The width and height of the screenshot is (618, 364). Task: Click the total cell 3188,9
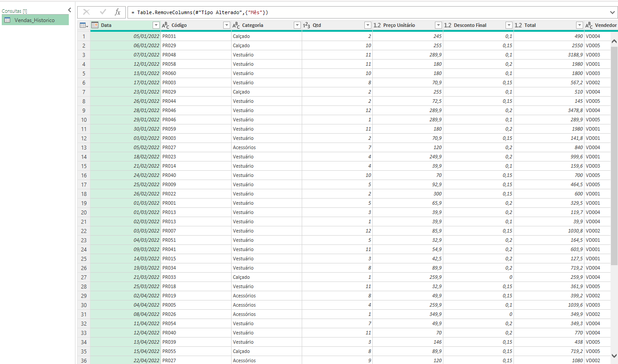[549, 55]
